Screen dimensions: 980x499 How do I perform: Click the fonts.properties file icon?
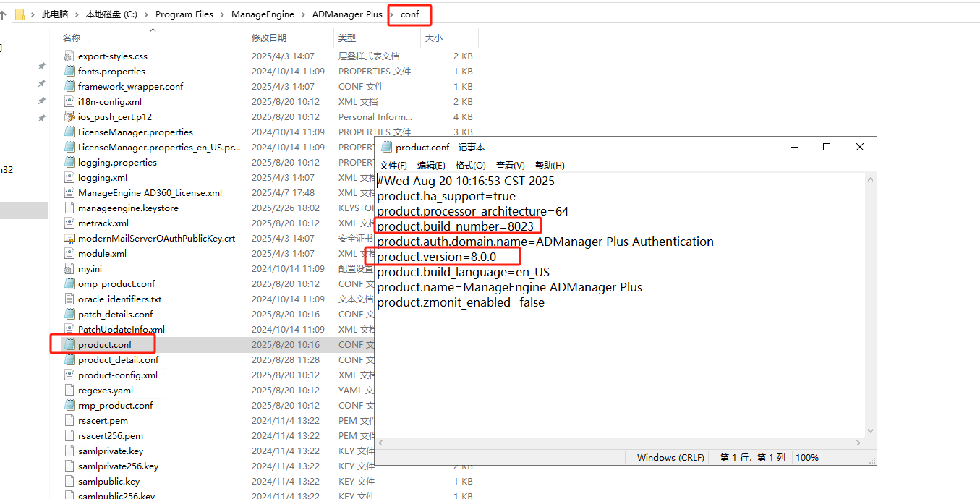(x=69, y=72)
